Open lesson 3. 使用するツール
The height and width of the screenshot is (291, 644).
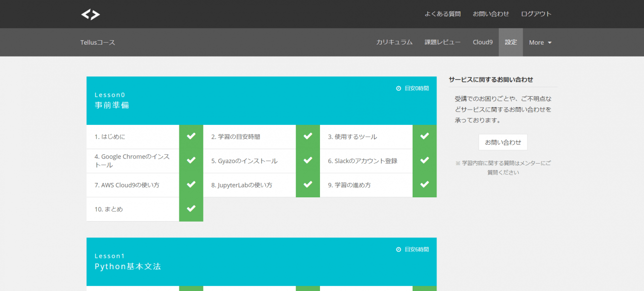coord(366,137)
